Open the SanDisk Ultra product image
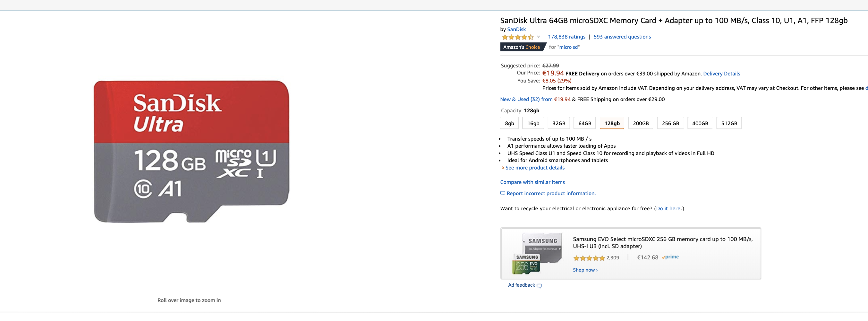This screenshot has height=321, width=868. pos(191,152)
